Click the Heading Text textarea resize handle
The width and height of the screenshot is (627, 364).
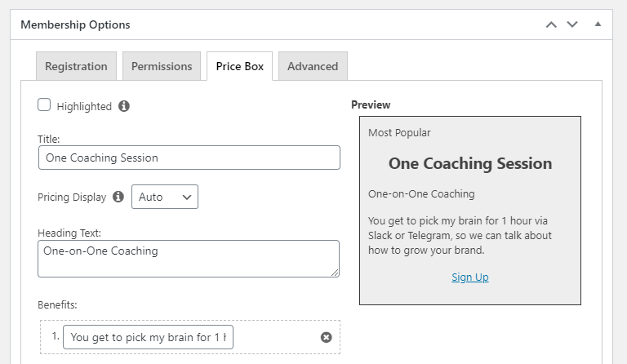click(x=335, y=273)
